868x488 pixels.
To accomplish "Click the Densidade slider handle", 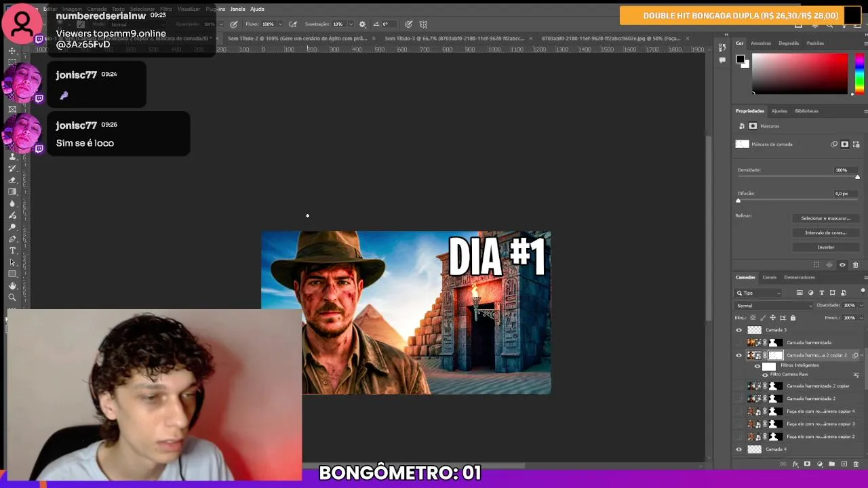I will 858,177.
